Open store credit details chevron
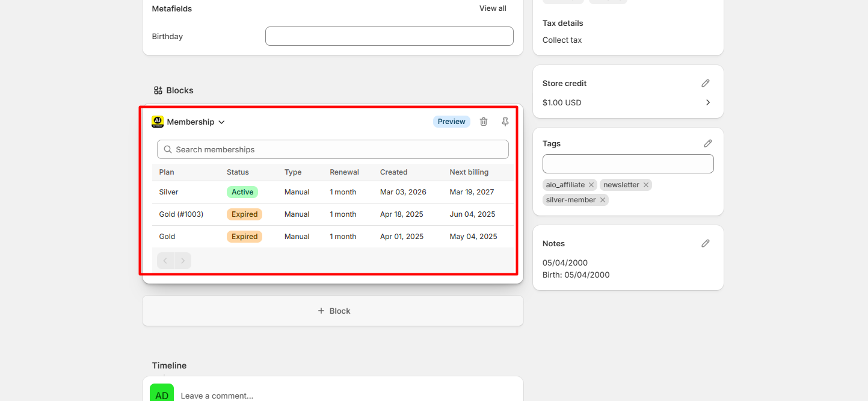The height and width of the screenshot is (401, 868). click(x=708, y=102)
